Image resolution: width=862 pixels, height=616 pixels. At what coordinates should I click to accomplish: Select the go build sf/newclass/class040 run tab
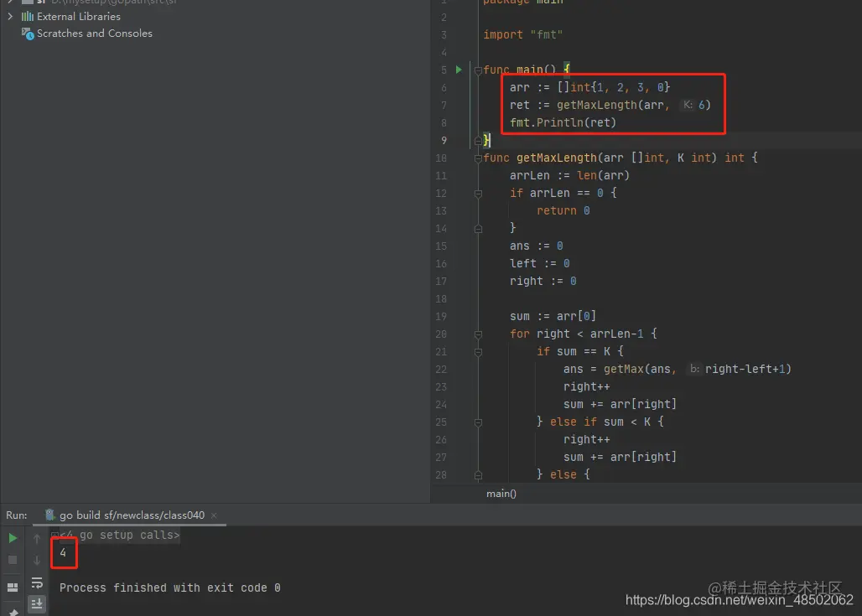[x=132, y=515]
